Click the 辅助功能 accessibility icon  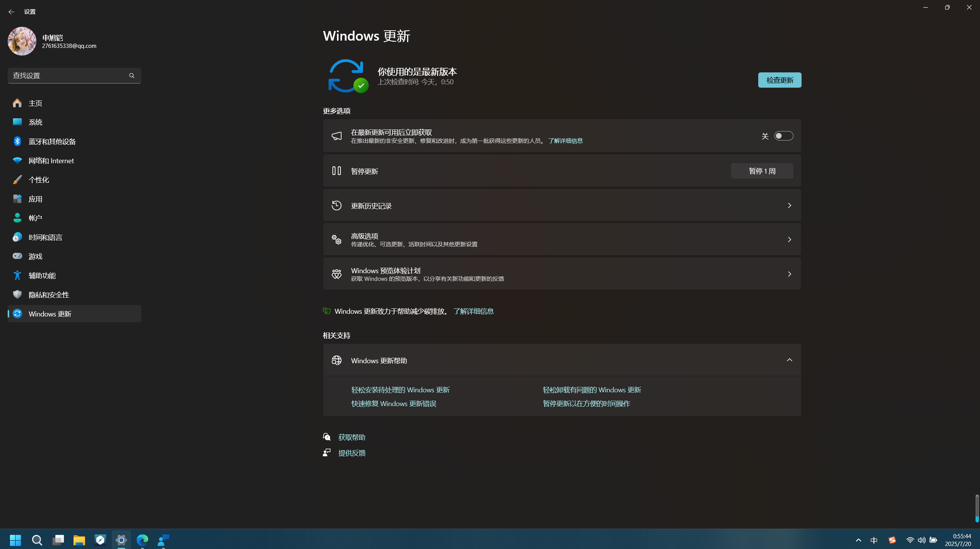pos(17,275)
